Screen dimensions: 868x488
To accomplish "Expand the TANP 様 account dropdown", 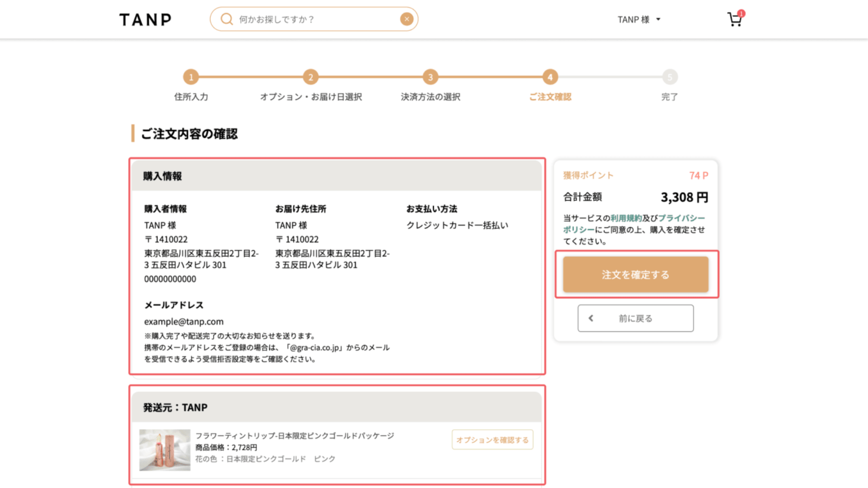I will coord(634,20).
